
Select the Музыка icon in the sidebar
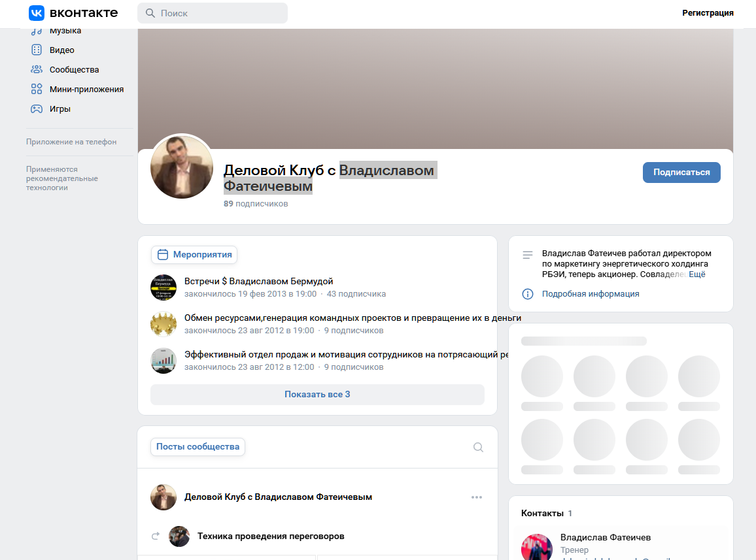(x=36, y=29)
